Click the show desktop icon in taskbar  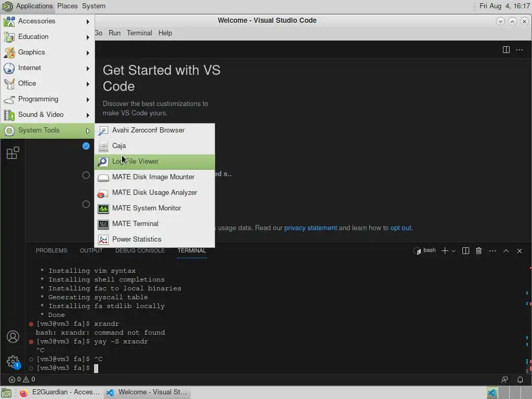[6, 393]
